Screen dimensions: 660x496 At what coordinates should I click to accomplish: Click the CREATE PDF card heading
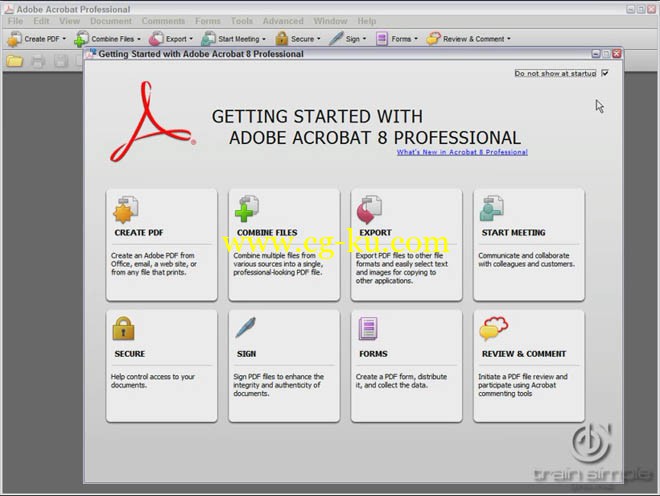pyautogui.click(x=139, y=232)
